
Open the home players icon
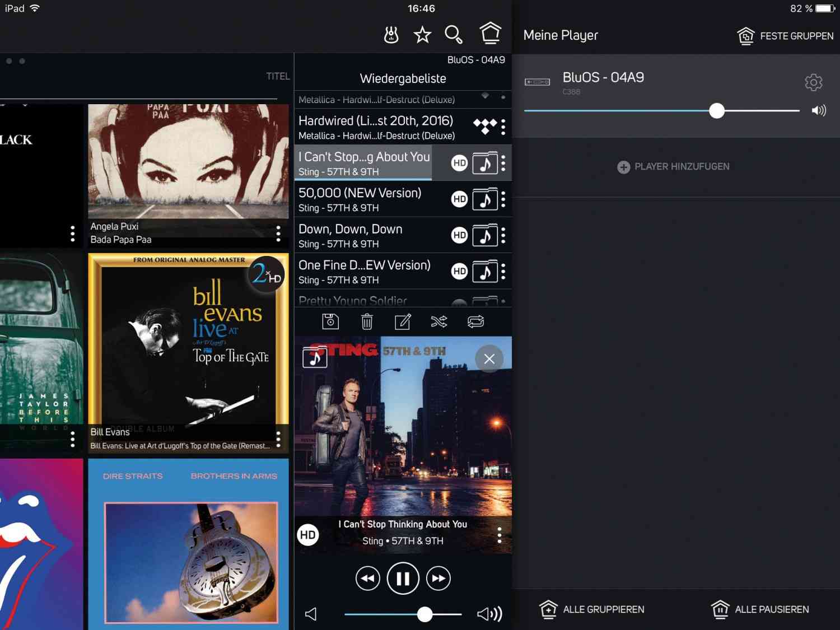point(490,33)
